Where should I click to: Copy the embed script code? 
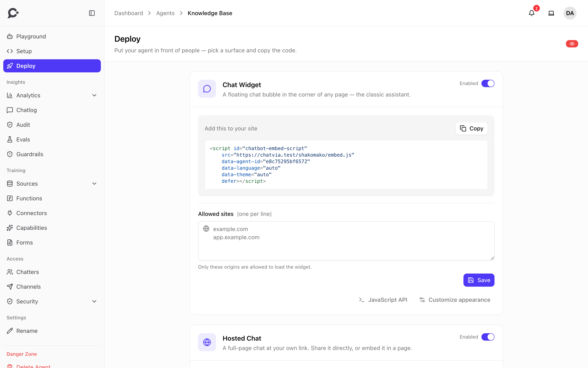point(471,129)
